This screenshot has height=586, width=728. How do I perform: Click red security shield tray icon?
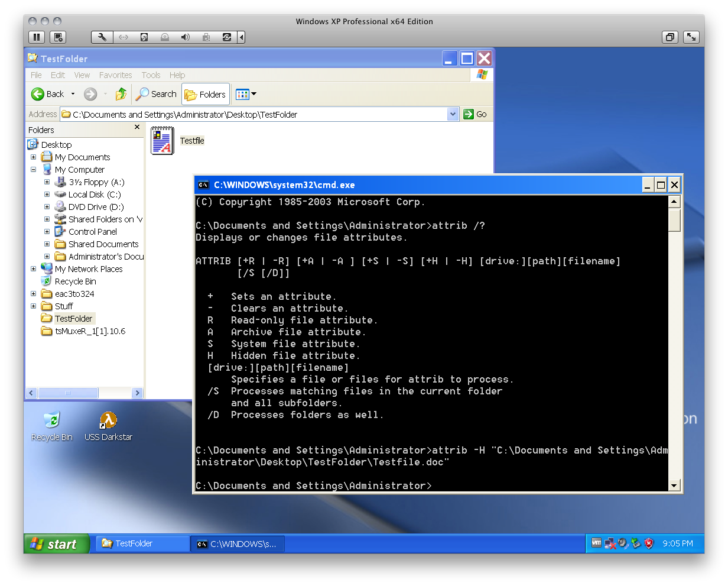[x=649, y=543]
